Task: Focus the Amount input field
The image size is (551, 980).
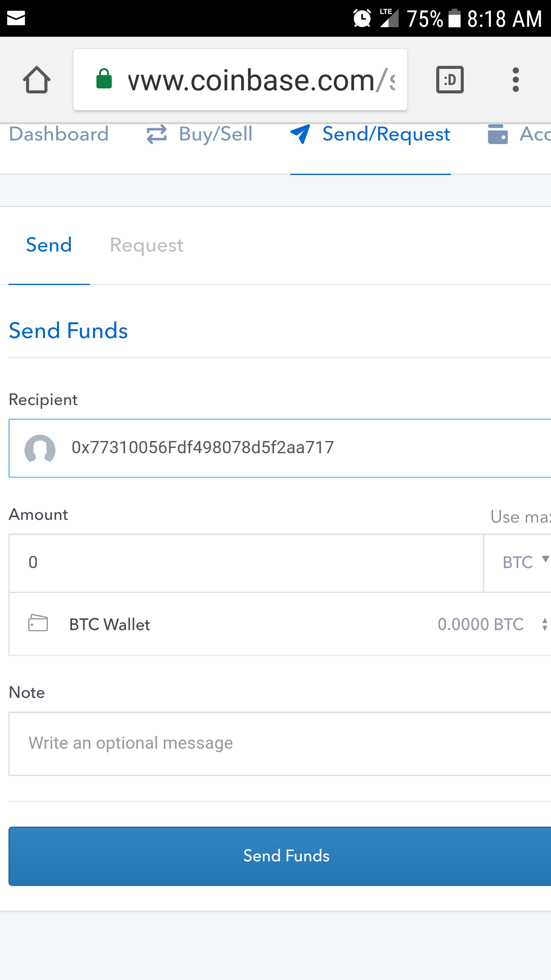Action: (245, 562)
